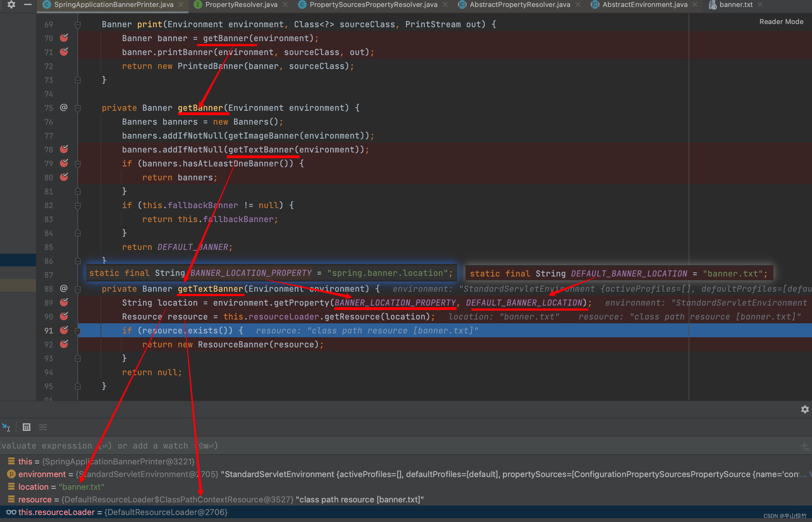The width and height of the screenshot is (812, 522).
Task: Open the editor tabs settings gear
Action: [11, 4]
